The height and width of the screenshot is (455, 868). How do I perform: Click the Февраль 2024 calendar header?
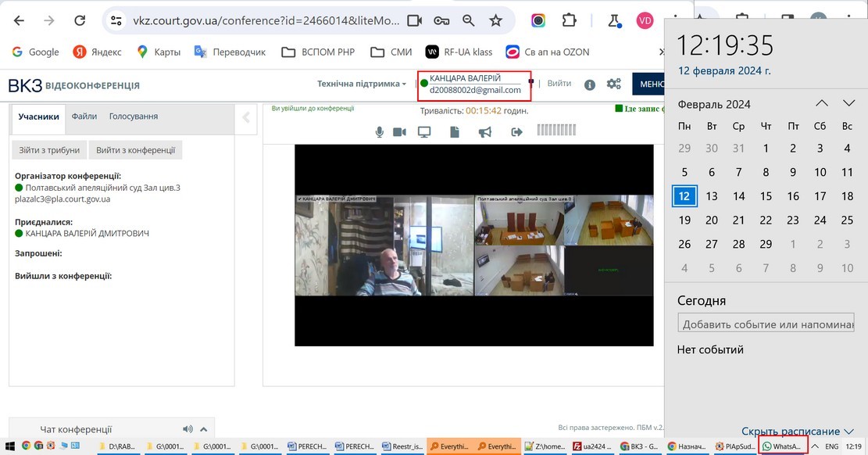click(714, 104)
